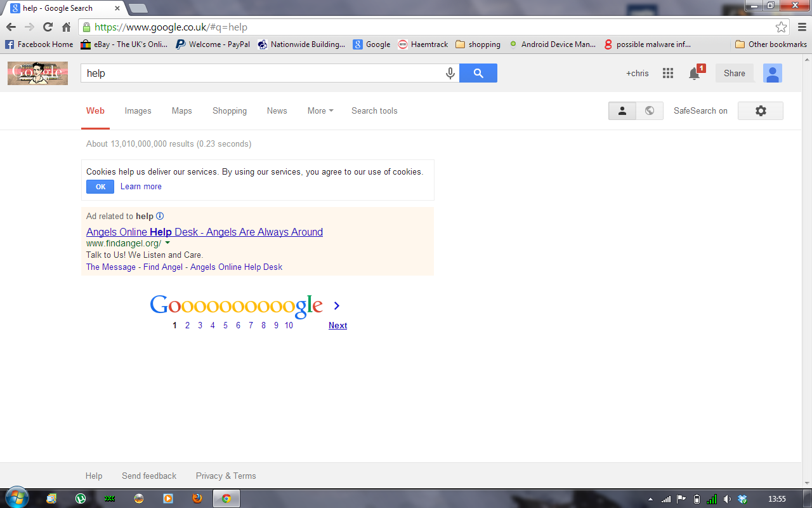Expand the More search categories dropdown
The image size is (812, 508).
click(x=320, y=110)
